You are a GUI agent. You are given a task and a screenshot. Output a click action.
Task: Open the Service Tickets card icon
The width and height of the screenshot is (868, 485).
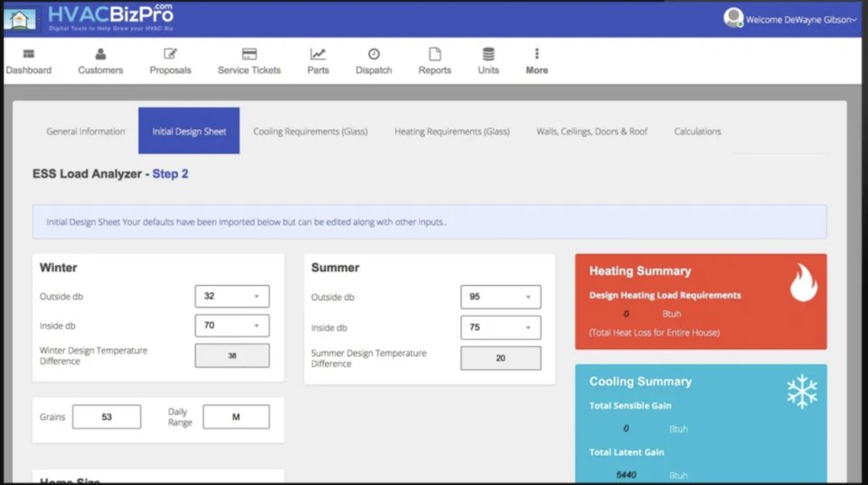pos(250,53)
